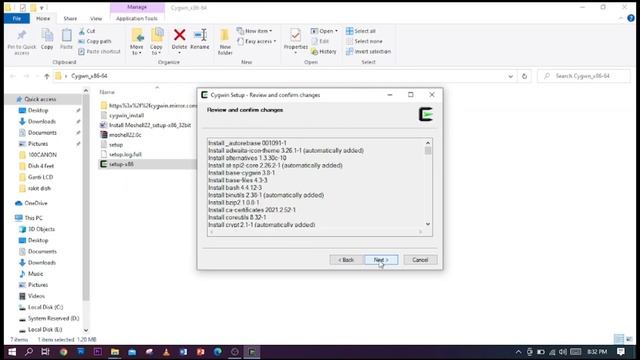Switch to the View ribbon tab

[96, 18]
